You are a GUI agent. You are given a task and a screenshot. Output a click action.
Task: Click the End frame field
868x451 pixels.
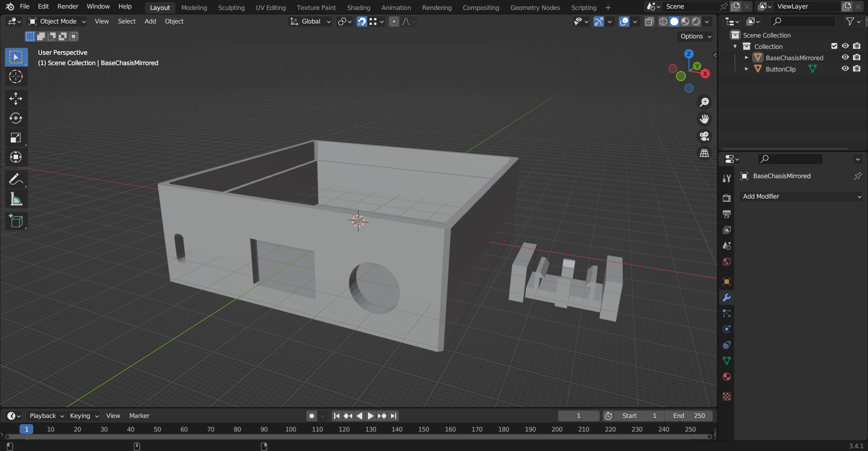[689, 416]
